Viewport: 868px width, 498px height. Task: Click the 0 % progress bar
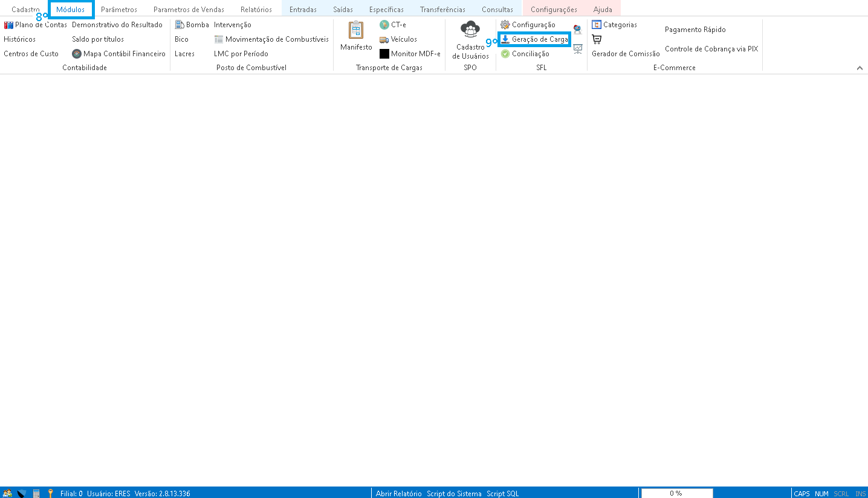point(677,493)
